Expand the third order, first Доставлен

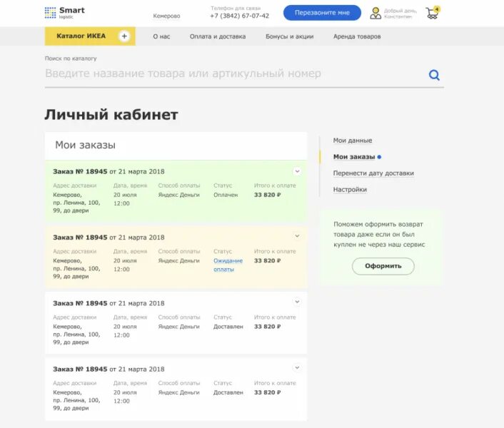tap(297, 302)
